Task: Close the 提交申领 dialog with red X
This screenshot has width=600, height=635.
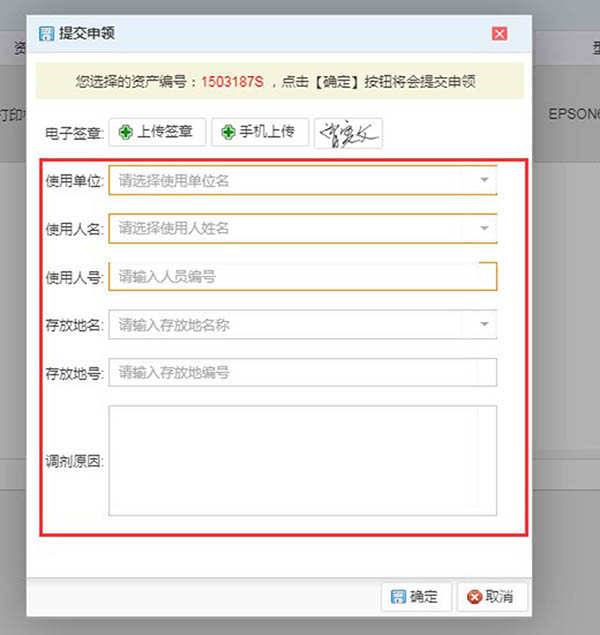Action: (499, 33)
